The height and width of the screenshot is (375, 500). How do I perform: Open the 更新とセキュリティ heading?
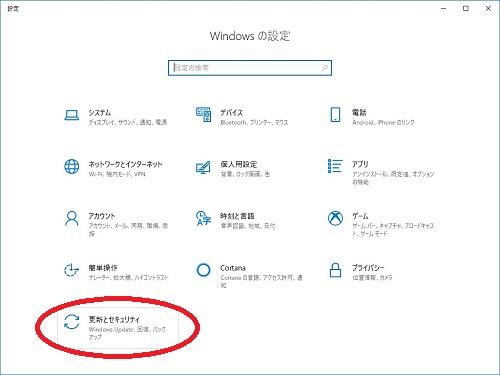[114, 319]
